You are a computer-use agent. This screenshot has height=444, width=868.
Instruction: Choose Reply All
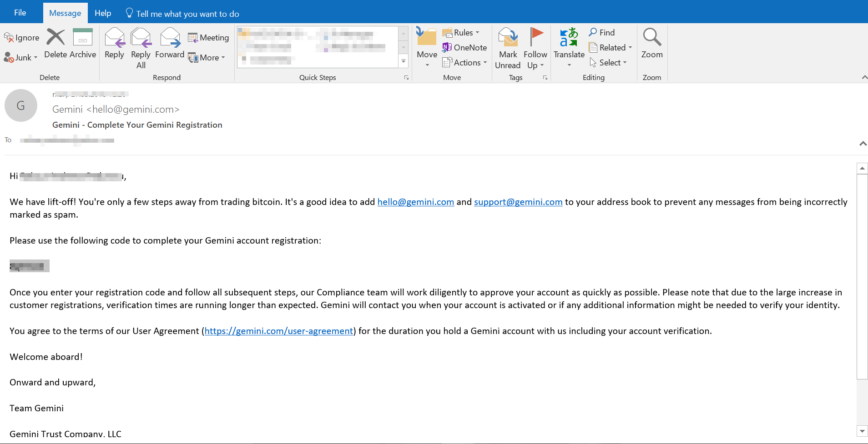pos(141,48)
